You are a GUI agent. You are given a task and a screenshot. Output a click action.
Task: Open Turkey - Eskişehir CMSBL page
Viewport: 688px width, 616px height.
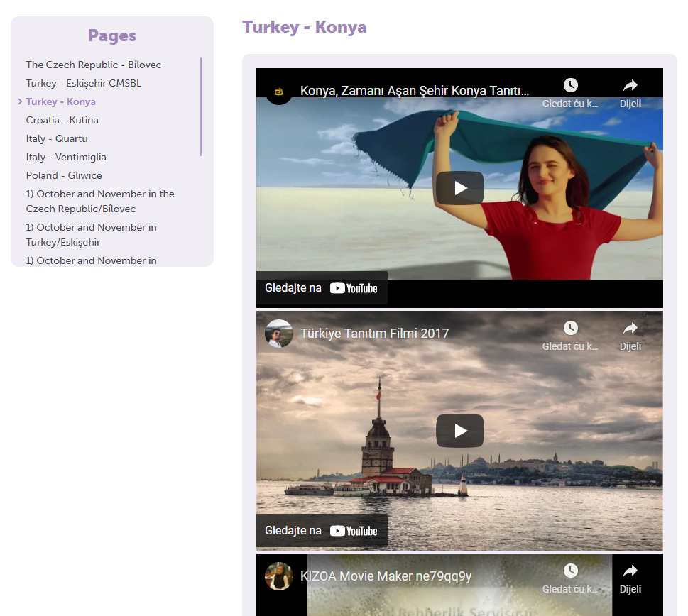point(83,83)
